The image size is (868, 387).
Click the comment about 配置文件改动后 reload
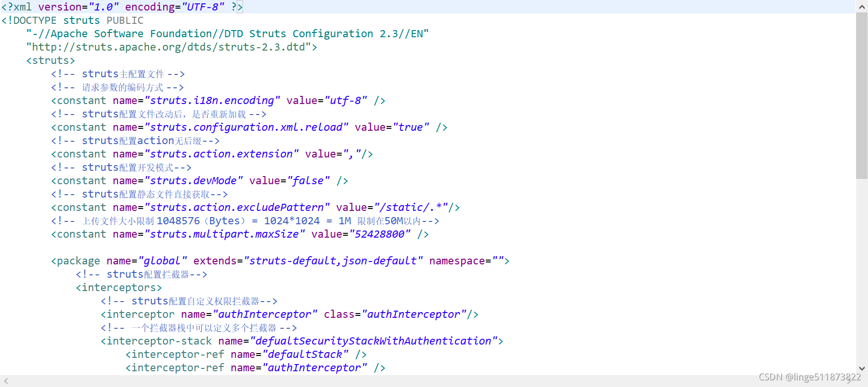point(159,114)
